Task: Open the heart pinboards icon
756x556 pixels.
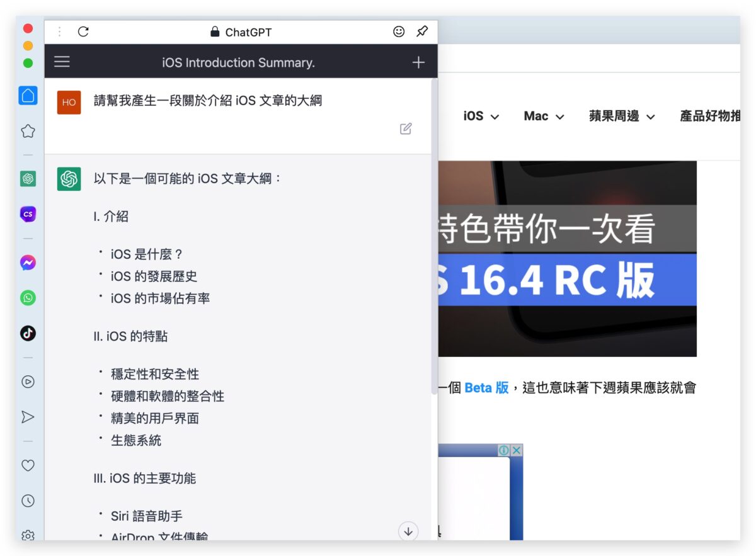Action: (x=28, y=465)
